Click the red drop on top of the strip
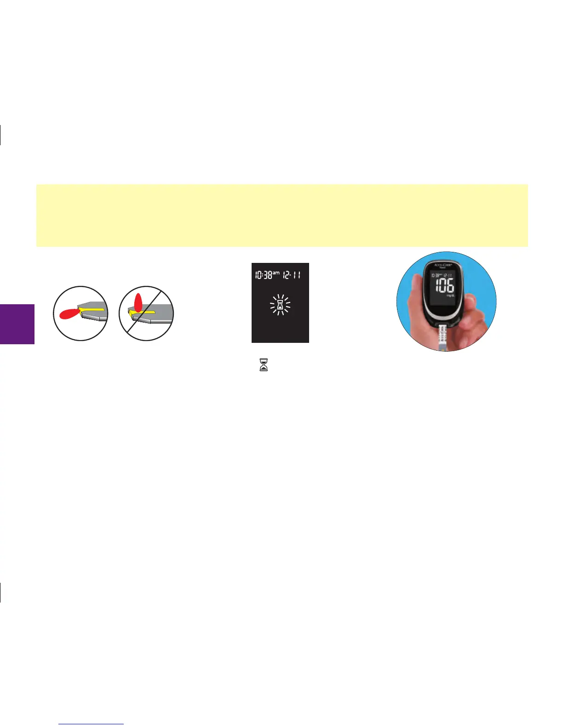This screenshot has width=563, height=728. (x=138, y=301)
